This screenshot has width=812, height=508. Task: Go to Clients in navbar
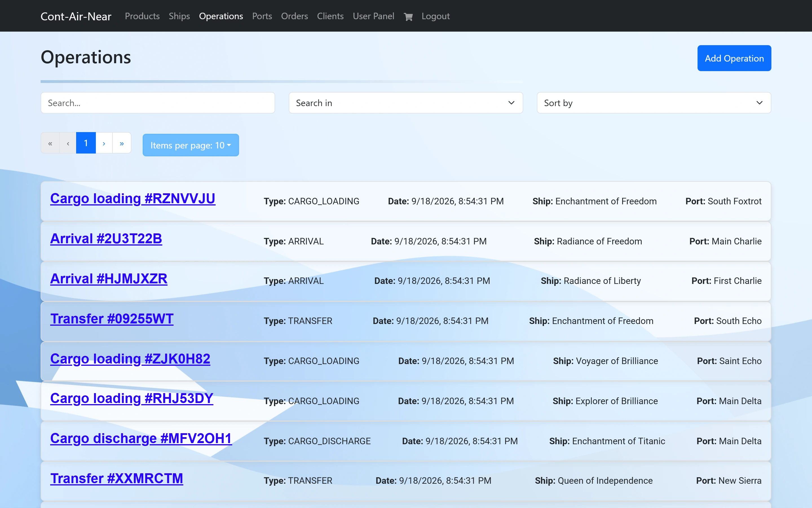click(x=330, y=16)
